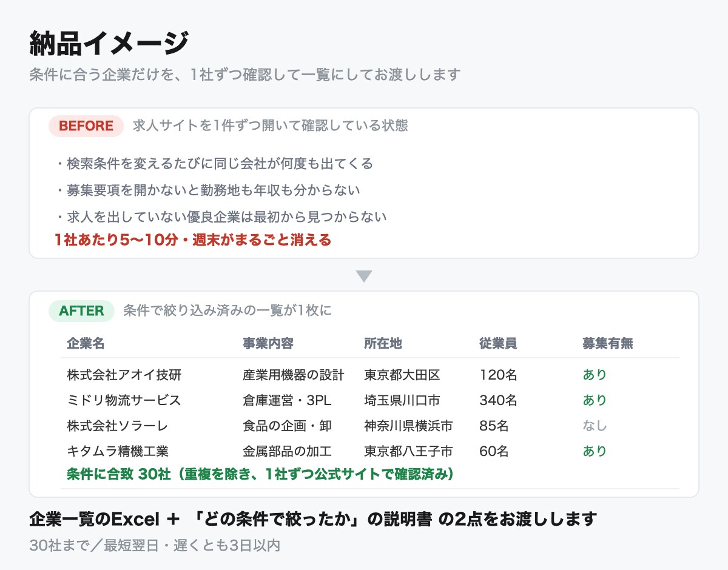
Task: Select text 条件で絞り込み済みの一覧が1枚に
Action: coord(227,311)
